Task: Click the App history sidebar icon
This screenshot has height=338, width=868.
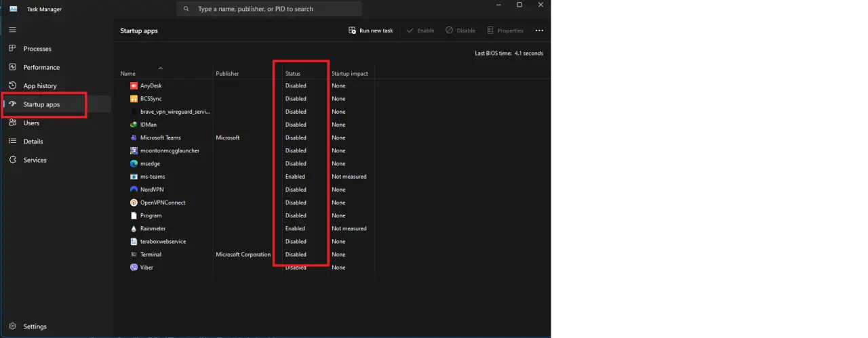Action: (12, 85)
